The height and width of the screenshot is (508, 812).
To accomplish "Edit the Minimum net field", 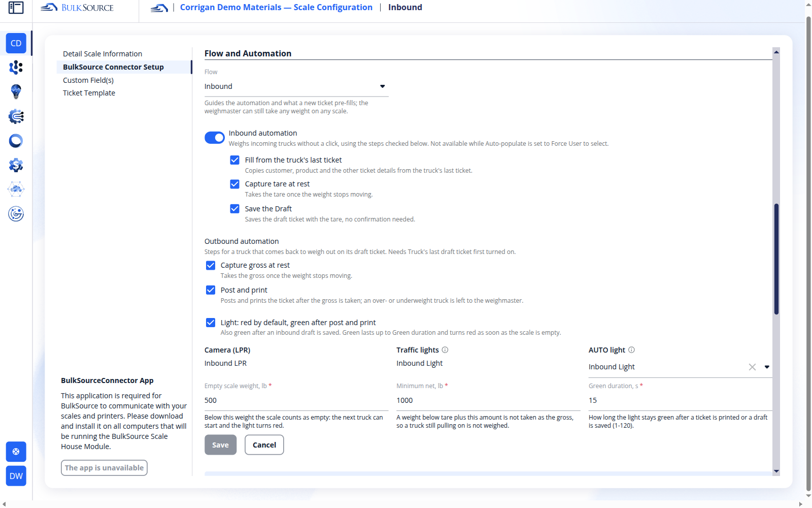I will (488, 400).
